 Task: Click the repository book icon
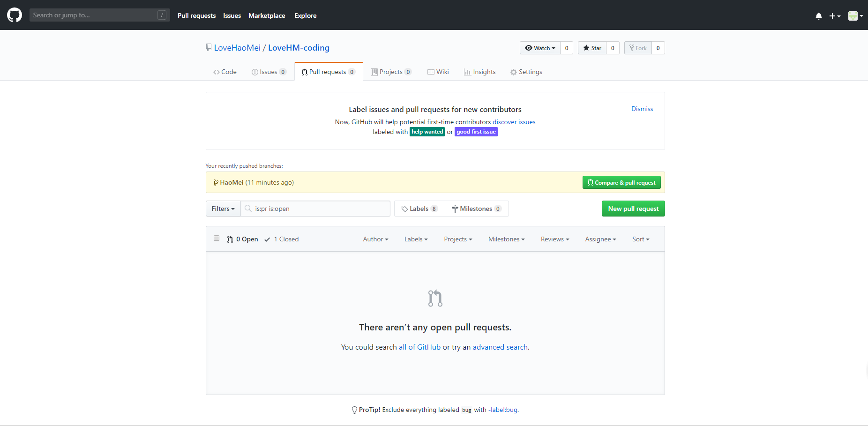point(209,47)
